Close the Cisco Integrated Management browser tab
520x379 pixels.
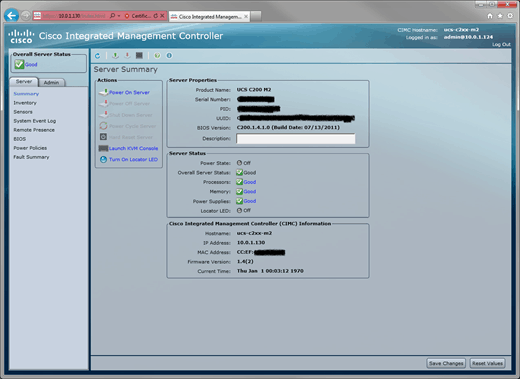tap(246, 16)
